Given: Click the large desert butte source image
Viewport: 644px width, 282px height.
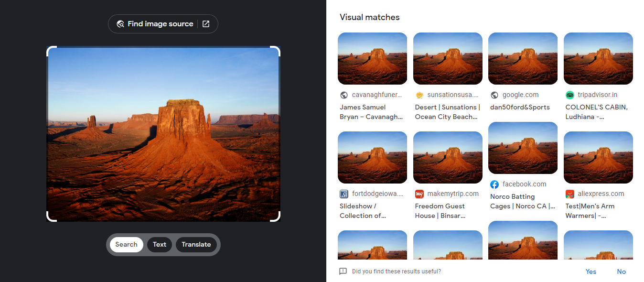Looking at the screenshot, I should pos(163,134).
